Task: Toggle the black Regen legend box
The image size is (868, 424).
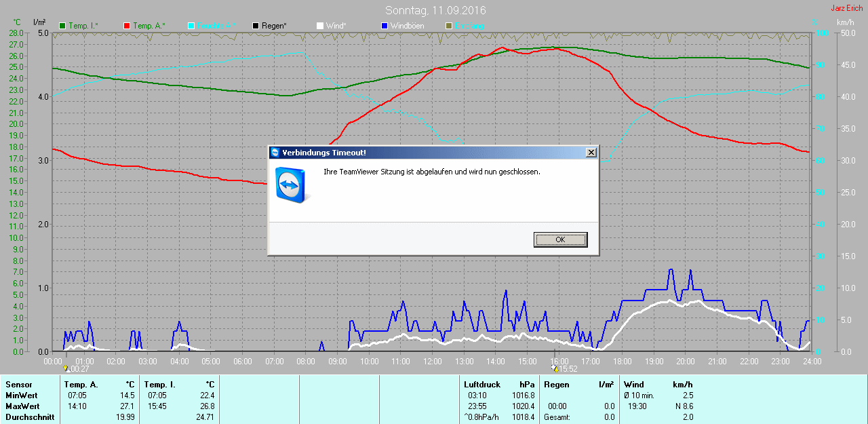Action: (256, 26)
